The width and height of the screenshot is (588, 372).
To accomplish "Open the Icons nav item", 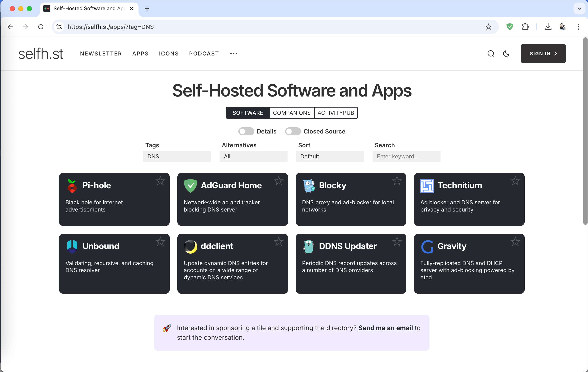I will point(169,54).
